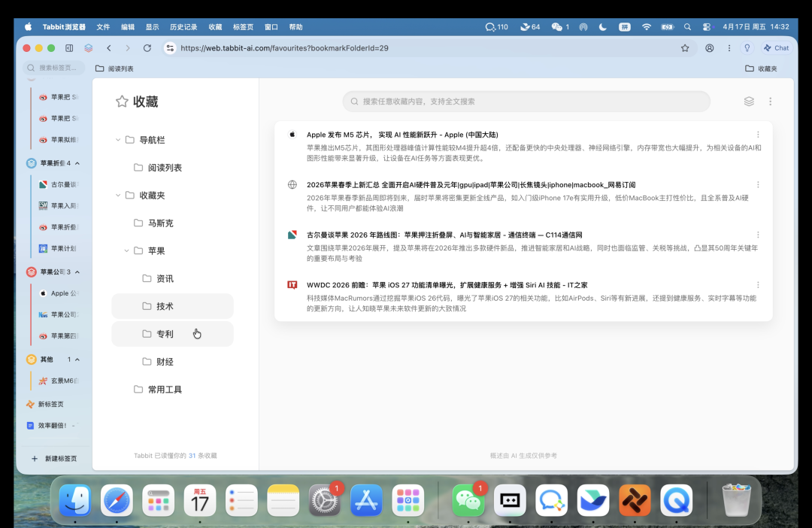Screen dimensions: 812x528
Task: Open the stacked layers icon beside sidebar toggle
Action: [x=89, y=48]
